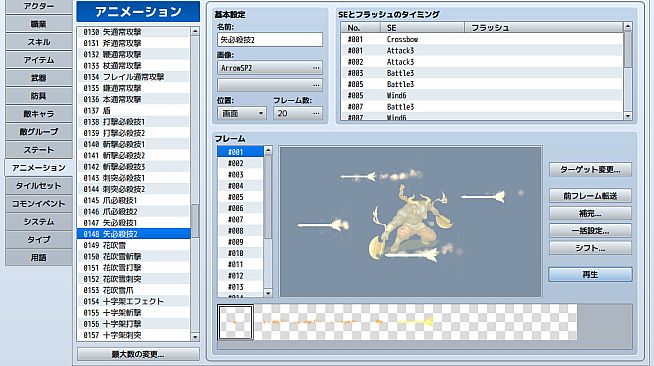Select frame #005
654x366 pixels.
click(x=240, y=197)
